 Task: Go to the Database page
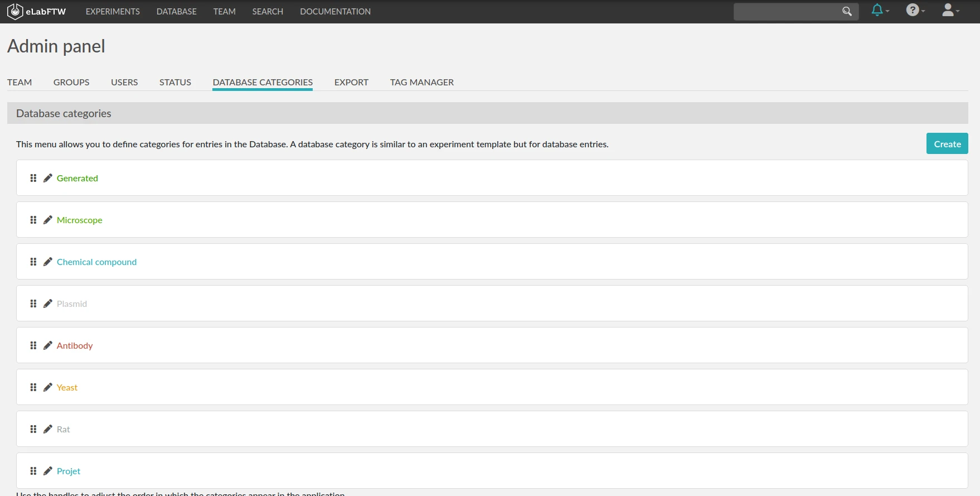pos(177,11)
